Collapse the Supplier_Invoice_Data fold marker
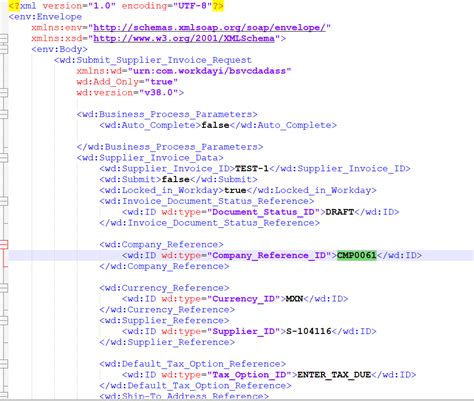This screenshot has height=401, width=474. pos(3,158)
